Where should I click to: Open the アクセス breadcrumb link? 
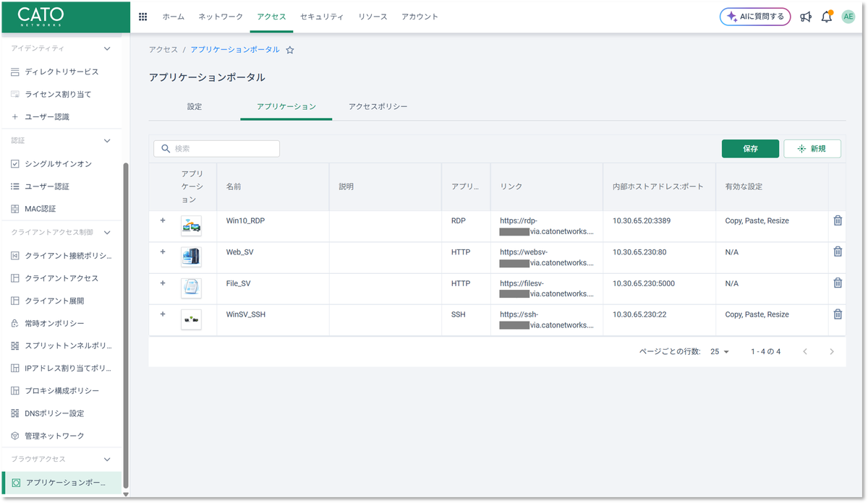163,49
